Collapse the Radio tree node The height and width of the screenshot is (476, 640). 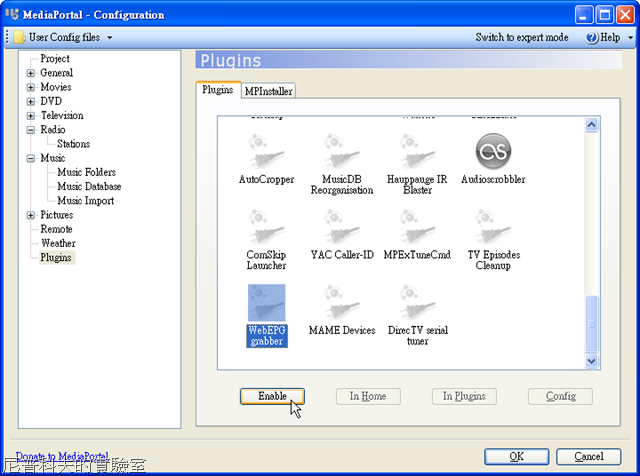point(31,130)
